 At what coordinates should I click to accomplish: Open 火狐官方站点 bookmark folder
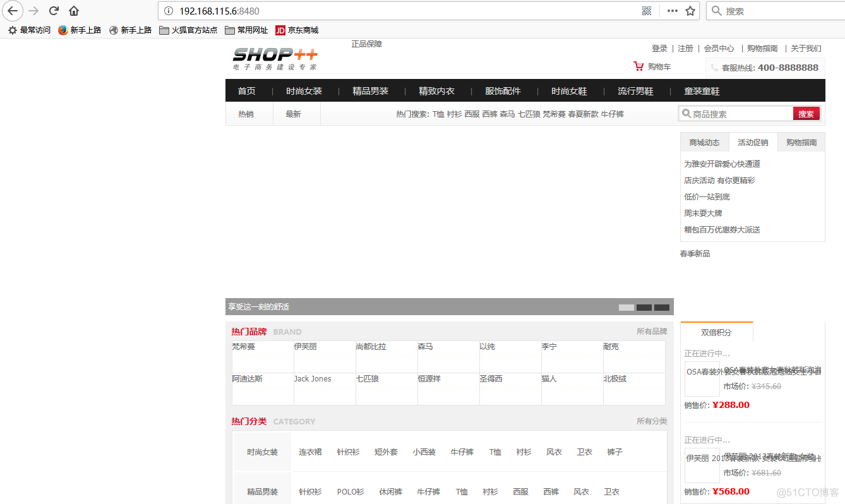pyautogui.click(x=188, y=30)
